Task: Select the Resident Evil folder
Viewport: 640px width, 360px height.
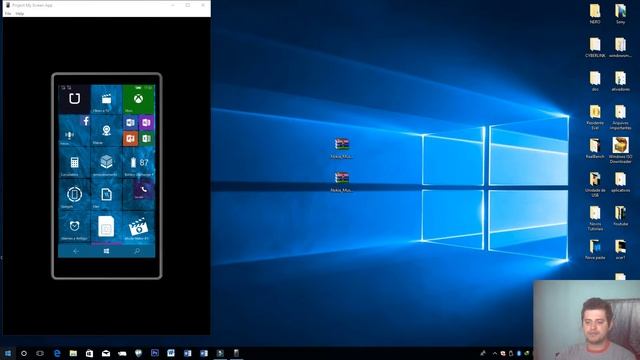Action: tap(595, 117)
